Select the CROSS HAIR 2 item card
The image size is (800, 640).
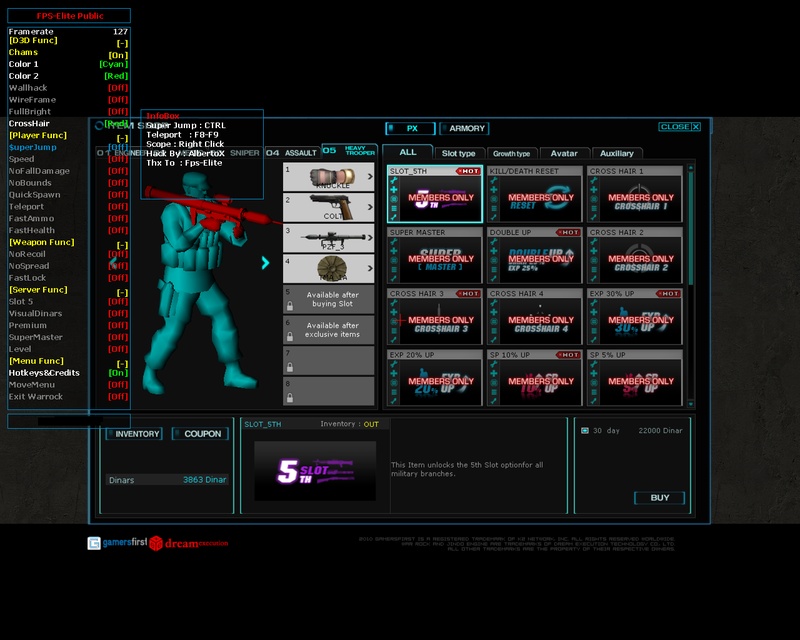tap(635, 255)
